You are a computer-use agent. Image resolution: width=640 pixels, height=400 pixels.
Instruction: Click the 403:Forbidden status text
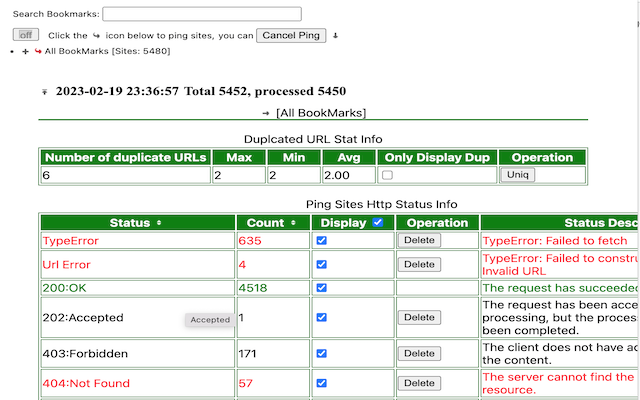pos(85,353)
